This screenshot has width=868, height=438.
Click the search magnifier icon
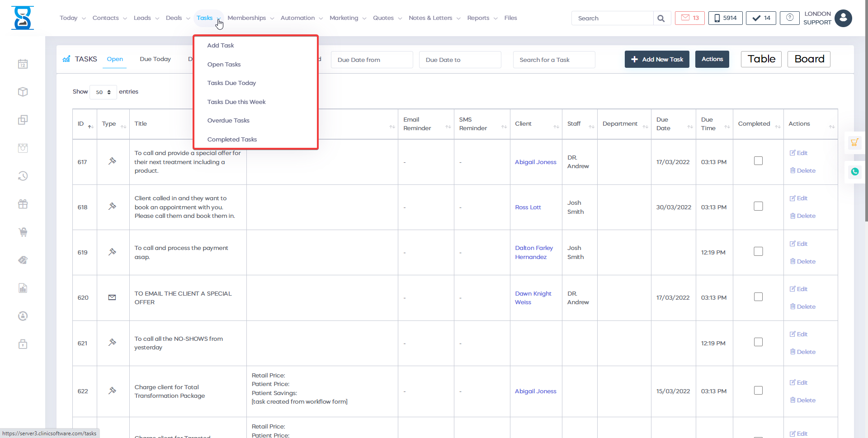click(x=661, y=19)
